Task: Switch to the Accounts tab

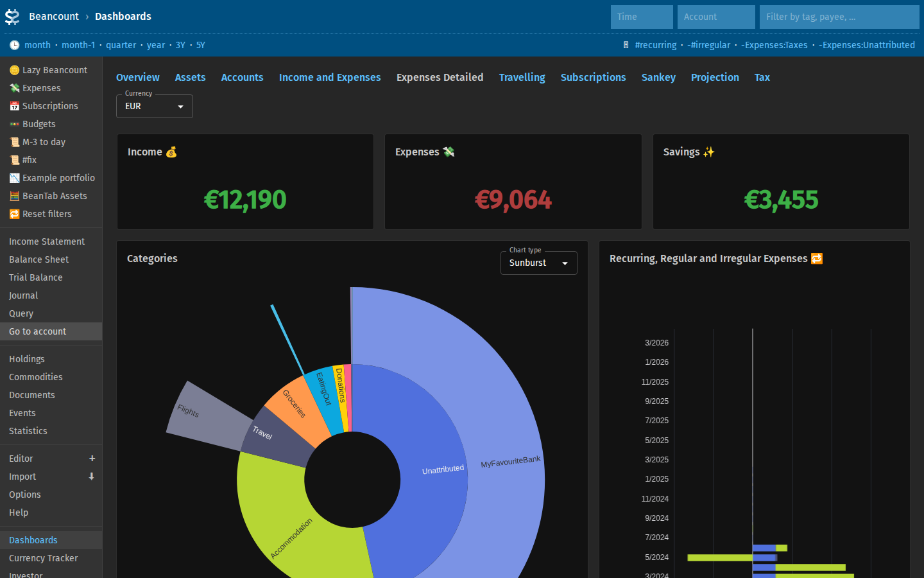Action: [x=243, y=77]
